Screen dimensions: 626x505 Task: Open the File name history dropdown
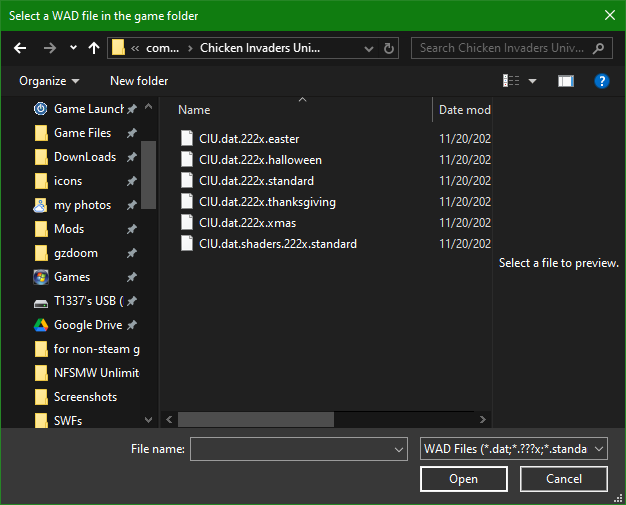pos(400,450)
